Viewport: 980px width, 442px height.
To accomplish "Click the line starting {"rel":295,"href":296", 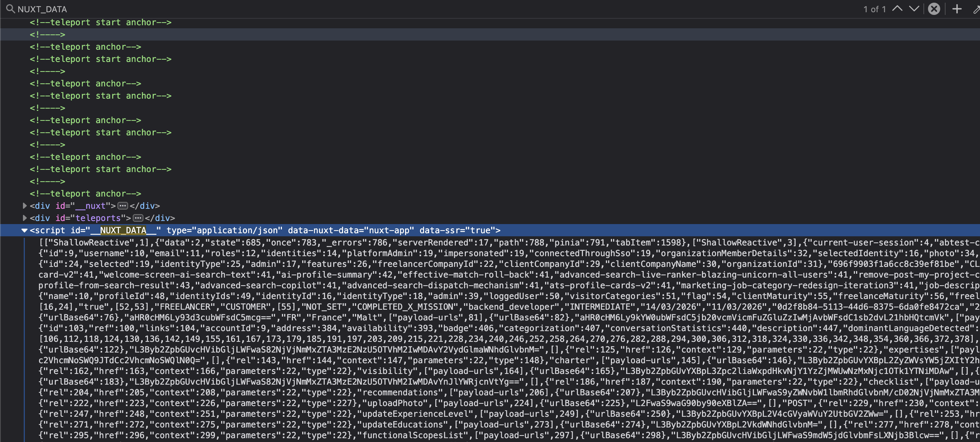I will click(509, 435).
